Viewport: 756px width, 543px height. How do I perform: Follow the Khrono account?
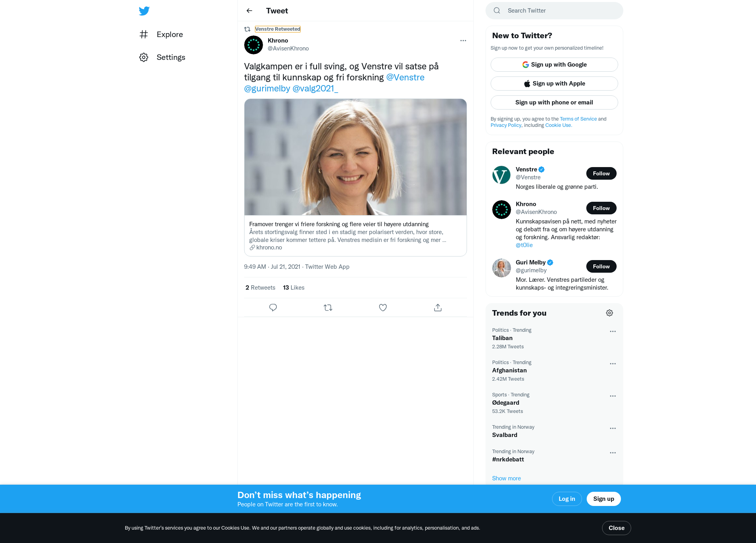pos(601,208)
